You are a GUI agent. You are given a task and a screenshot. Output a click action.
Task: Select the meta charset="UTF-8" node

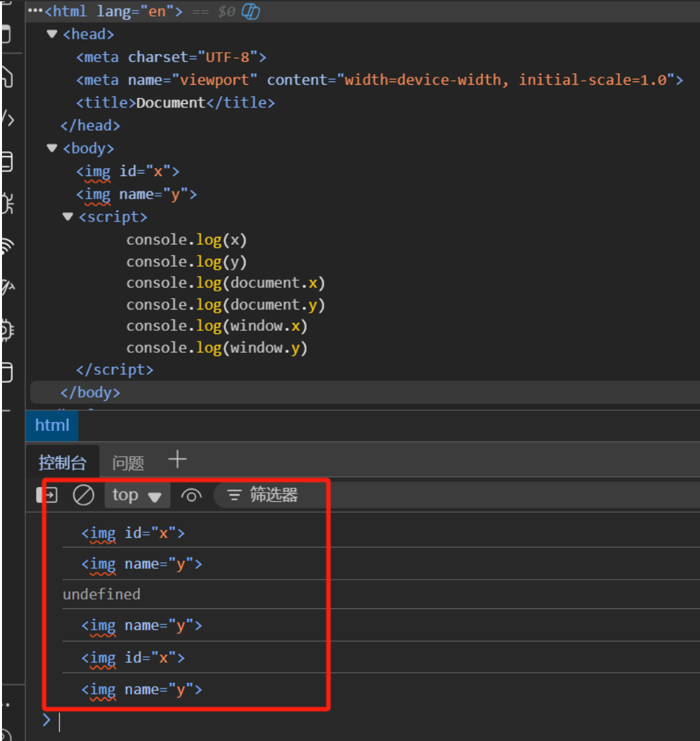pyautogui.click(x=171, y=57)
